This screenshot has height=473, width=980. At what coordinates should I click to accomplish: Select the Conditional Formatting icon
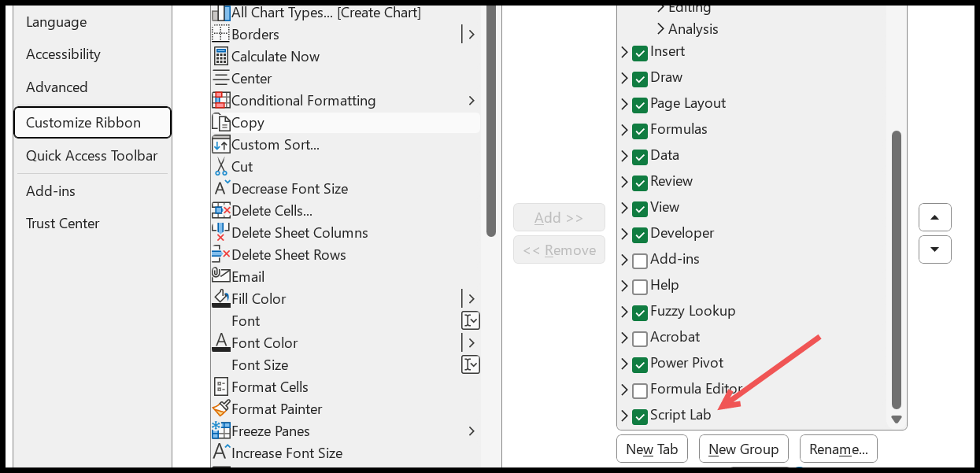220,101
